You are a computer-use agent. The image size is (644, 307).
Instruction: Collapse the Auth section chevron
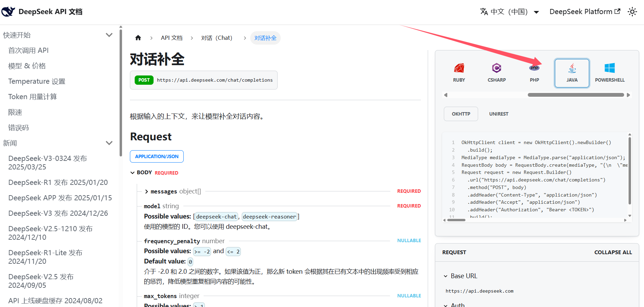446,305
